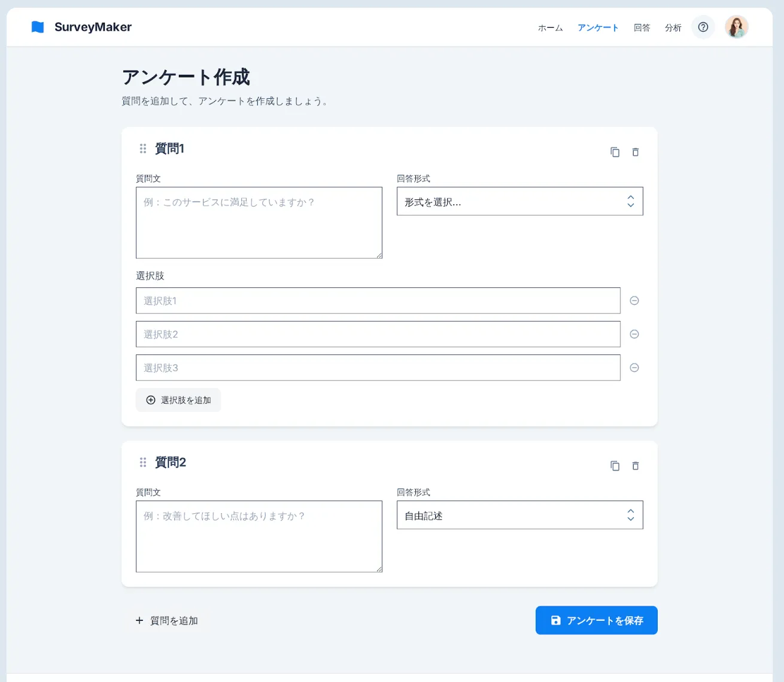Save with the アンケートを保存 button
Viewport: 784px width, 682px height.
[x=596, y=620]
